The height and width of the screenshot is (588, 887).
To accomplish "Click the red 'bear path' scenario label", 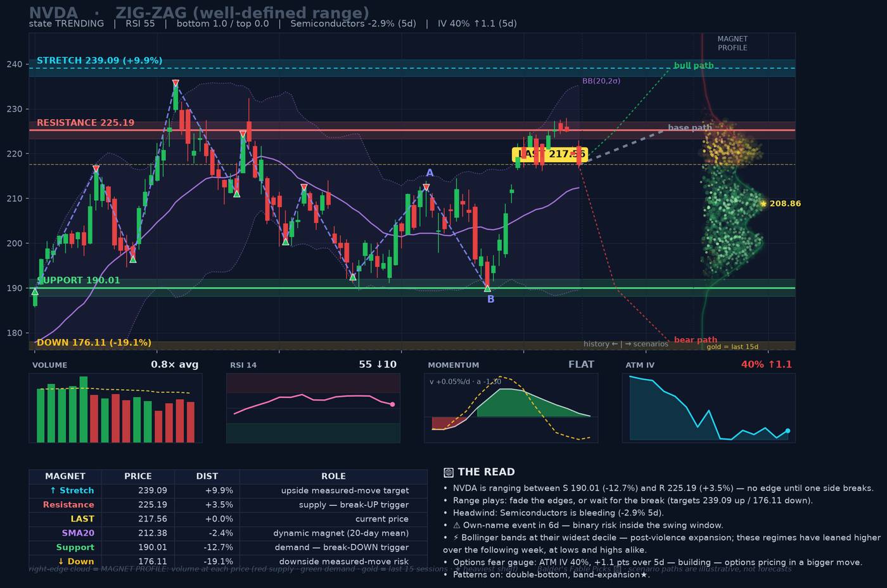I will (696, 340).
